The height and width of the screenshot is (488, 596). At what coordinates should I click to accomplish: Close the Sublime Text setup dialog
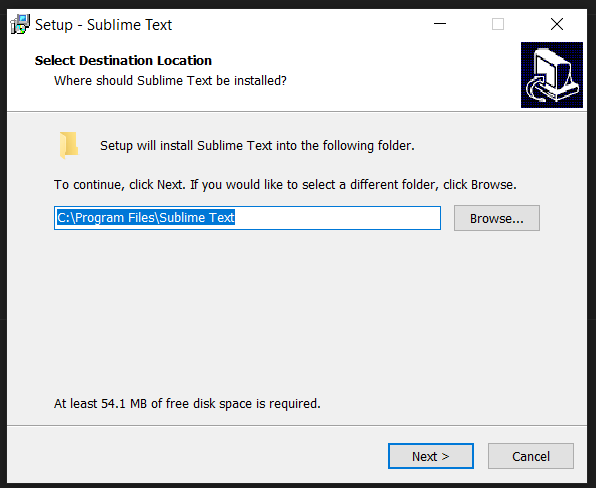[x=557, y=24]
